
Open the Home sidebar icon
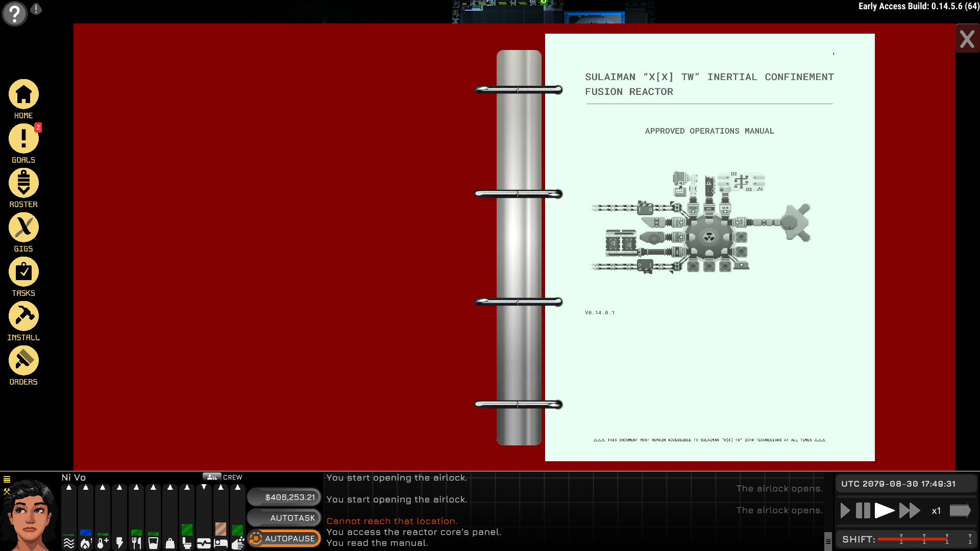click(x=23, y=95)
